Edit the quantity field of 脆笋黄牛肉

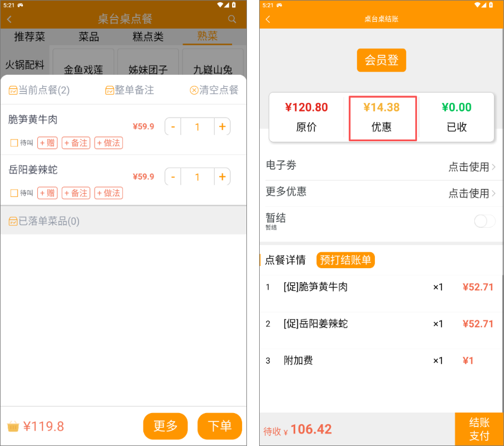(198, 126)
